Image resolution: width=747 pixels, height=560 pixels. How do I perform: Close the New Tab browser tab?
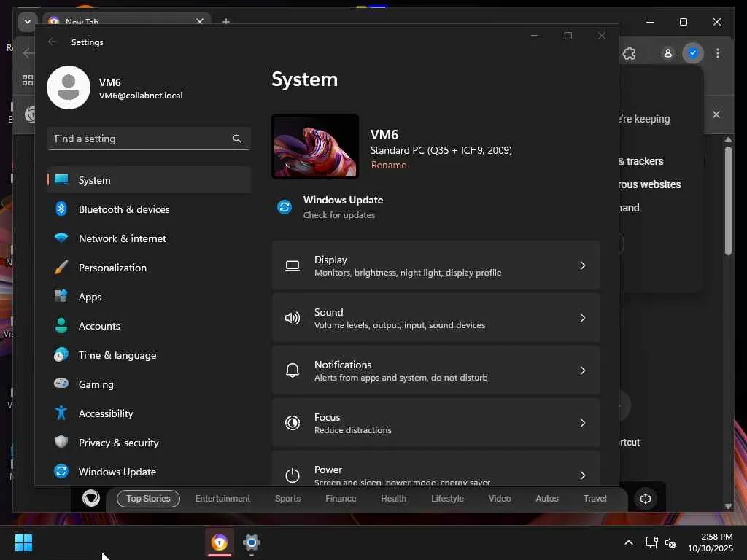(200, 21)
